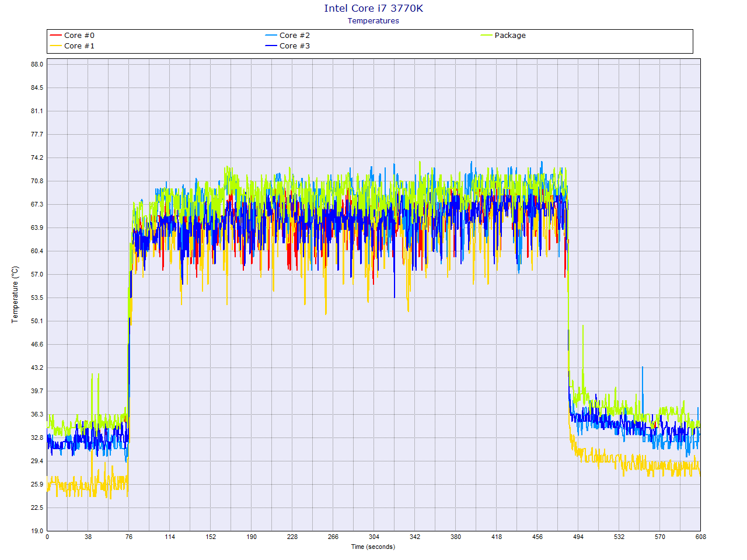747x560 pixels.
Task: Click the 228 time axis tick label
Action: tap(292, 537)
